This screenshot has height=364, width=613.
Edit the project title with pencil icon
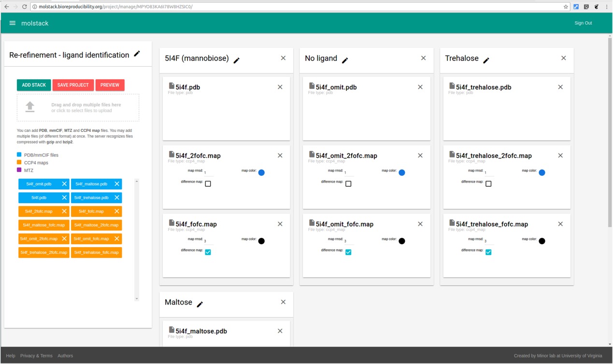(137, 54)
